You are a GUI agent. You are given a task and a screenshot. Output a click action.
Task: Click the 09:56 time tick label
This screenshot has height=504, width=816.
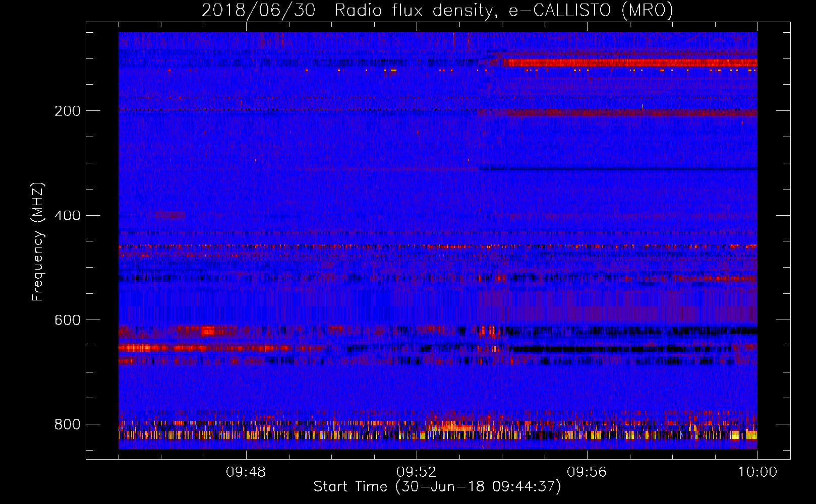587,472
